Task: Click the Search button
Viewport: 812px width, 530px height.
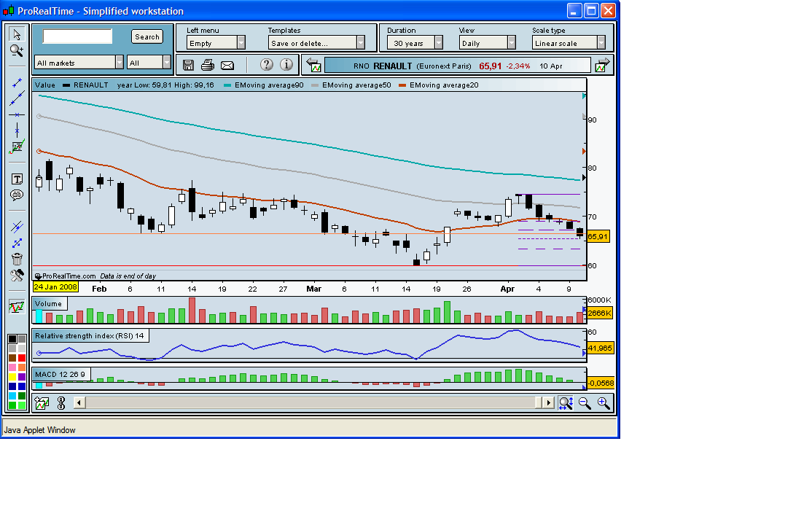Action: tap(147, 36)
